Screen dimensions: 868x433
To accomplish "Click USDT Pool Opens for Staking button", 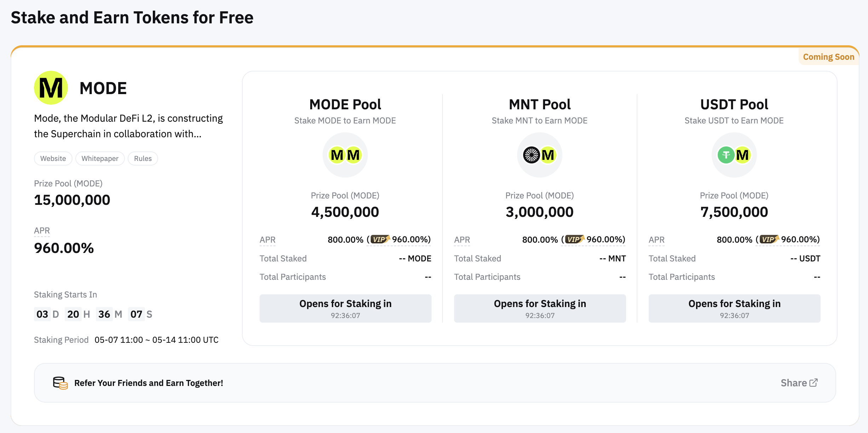I will point(734,308).
